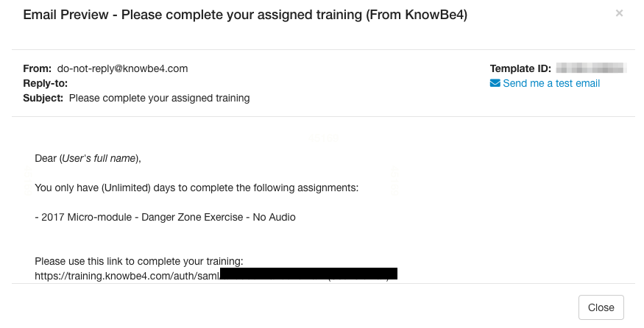Click the 'Send me a test email' link

click(x=551, y=83)
